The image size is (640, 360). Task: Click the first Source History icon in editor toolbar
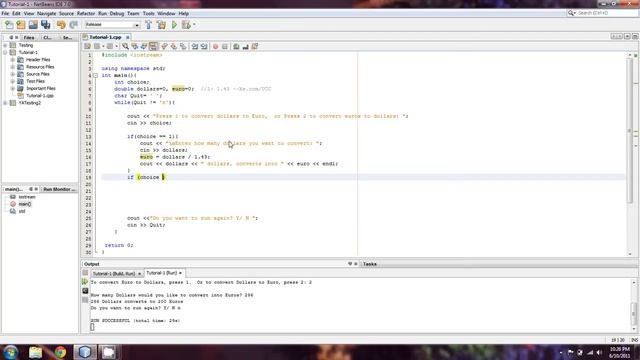point(87,47)
